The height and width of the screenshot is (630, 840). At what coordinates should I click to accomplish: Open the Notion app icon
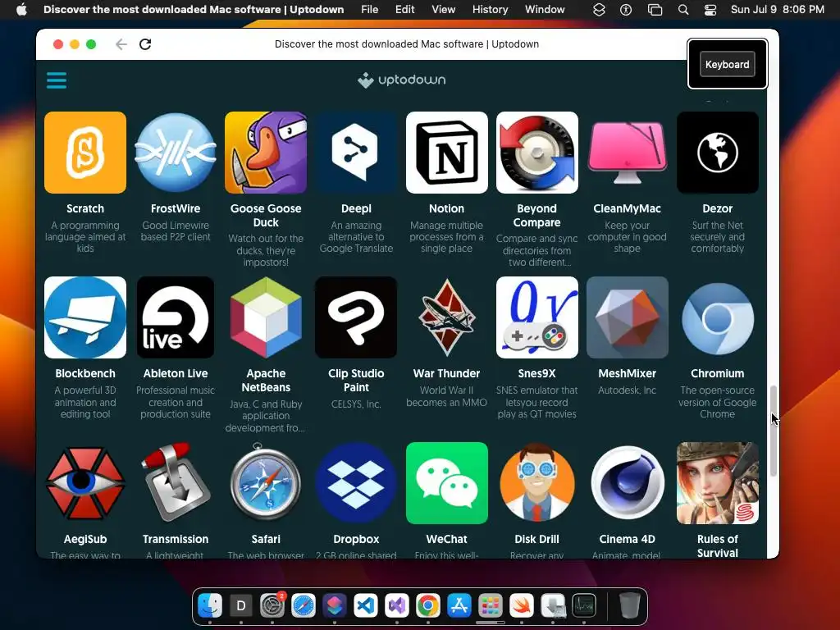447,153
